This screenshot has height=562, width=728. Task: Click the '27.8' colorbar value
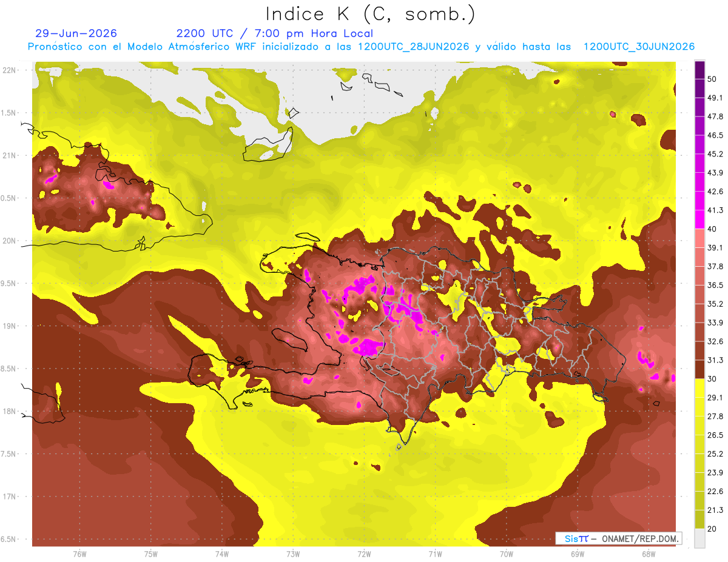click(x=715, y=416)
